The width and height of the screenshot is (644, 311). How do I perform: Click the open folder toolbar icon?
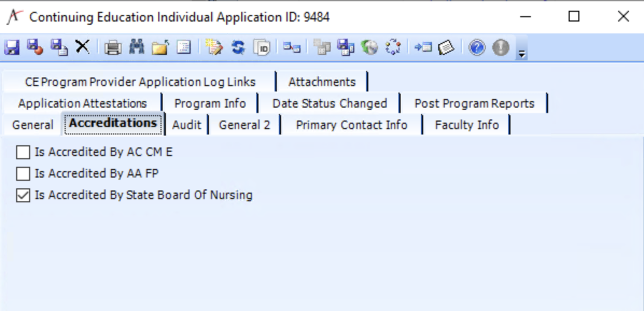pyautogui.click(x=160, y=47)
